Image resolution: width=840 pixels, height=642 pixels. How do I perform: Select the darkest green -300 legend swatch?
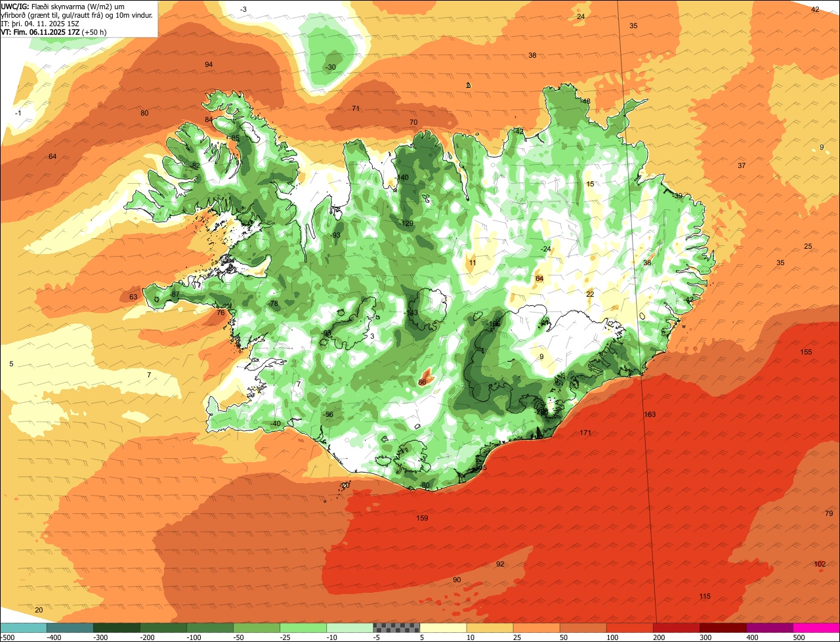coord(117,628)
